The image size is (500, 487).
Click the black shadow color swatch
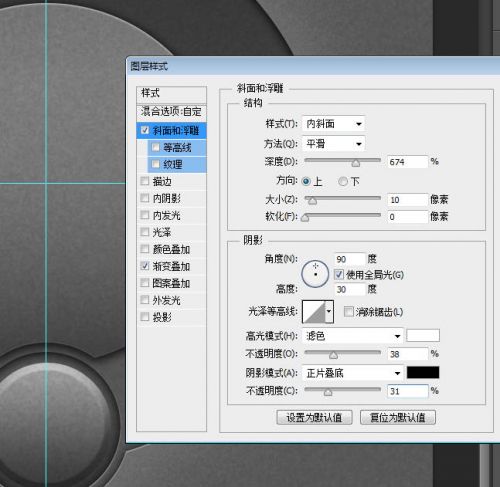[423, 373]
